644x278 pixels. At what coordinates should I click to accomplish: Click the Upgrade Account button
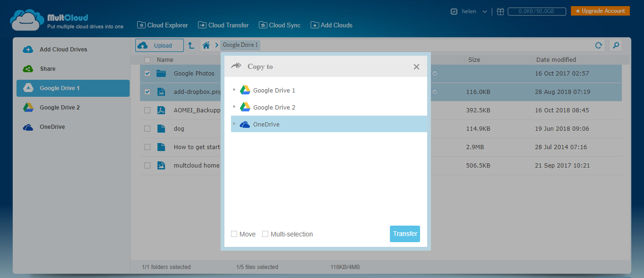(600, 11)
